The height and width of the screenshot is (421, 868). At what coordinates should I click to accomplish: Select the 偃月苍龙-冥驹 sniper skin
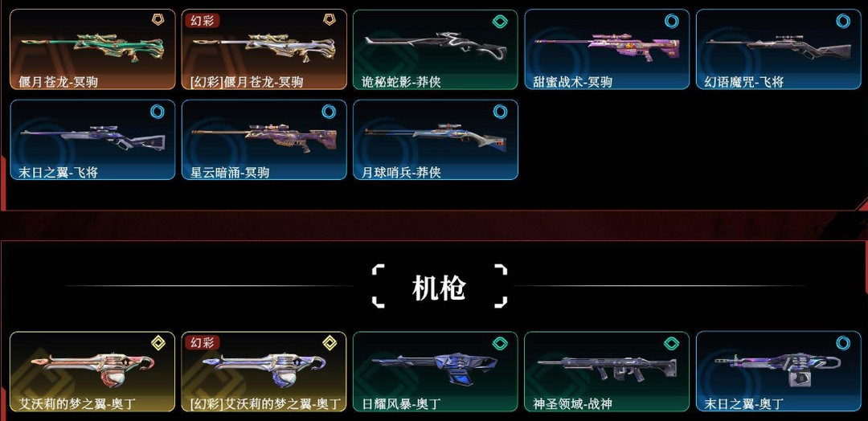92,49
